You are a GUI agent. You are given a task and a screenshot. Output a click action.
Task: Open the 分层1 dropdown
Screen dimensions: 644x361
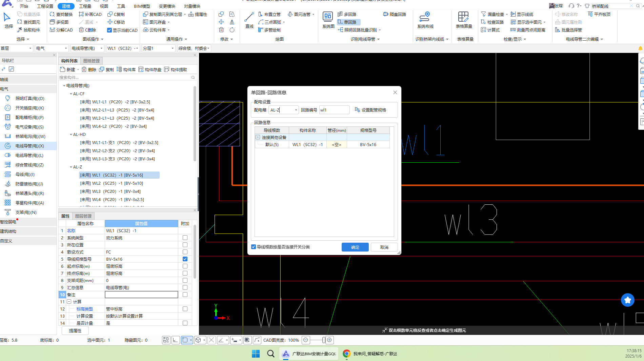[158, 48]
